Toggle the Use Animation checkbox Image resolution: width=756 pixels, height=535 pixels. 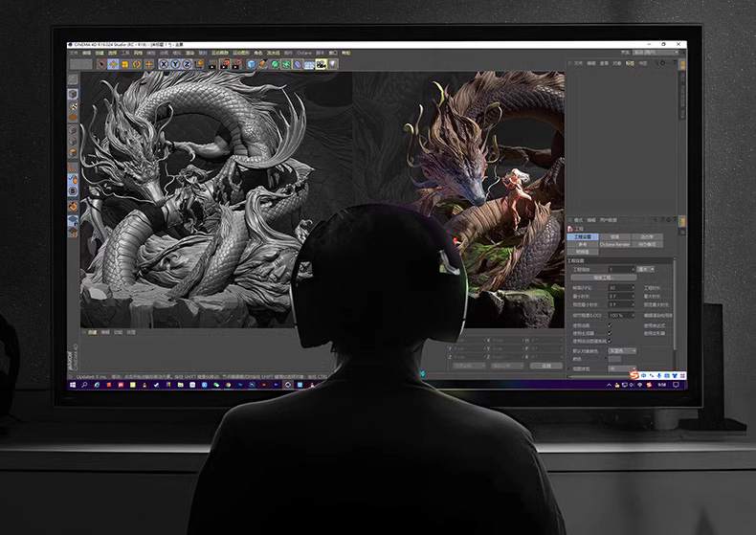610,324
